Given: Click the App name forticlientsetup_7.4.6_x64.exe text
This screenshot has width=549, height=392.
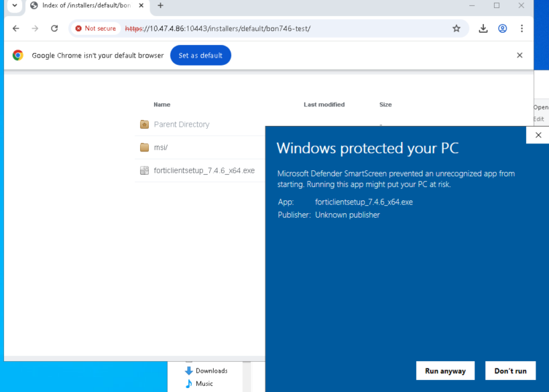Looking at the screenshot, I should coord(364,202).
